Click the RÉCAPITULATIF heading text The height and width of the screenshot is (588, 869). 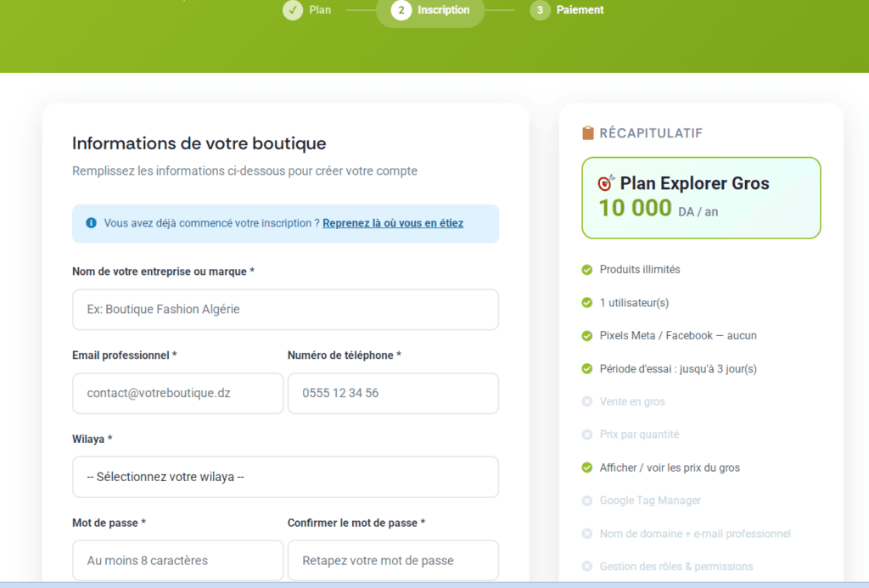pos(651,133)
